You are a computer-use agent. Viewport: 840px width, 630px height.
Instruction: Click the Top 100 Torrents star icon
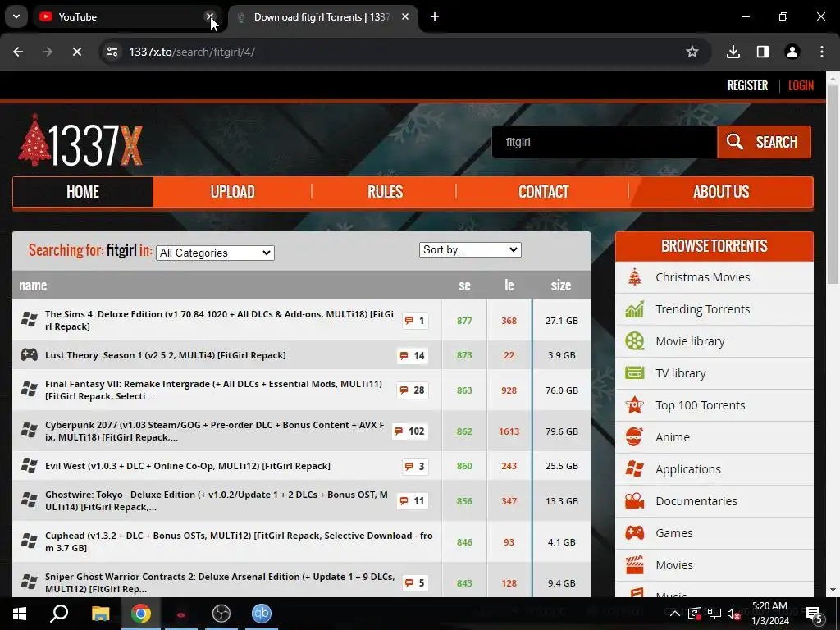(635, 405)
